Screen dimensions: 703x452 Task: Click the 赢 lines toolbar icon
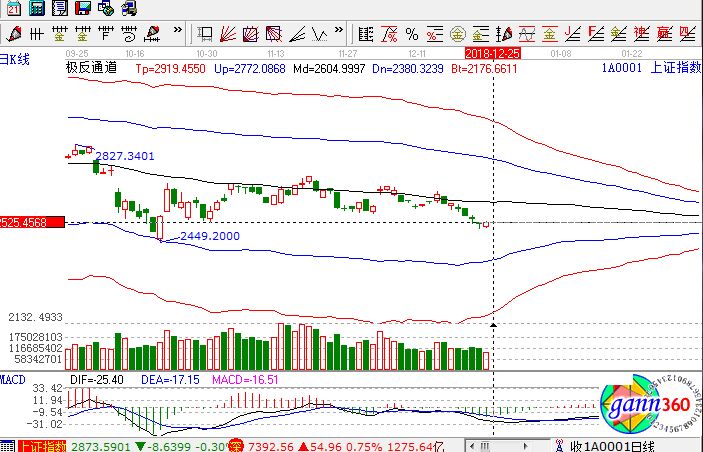(665, 34)
